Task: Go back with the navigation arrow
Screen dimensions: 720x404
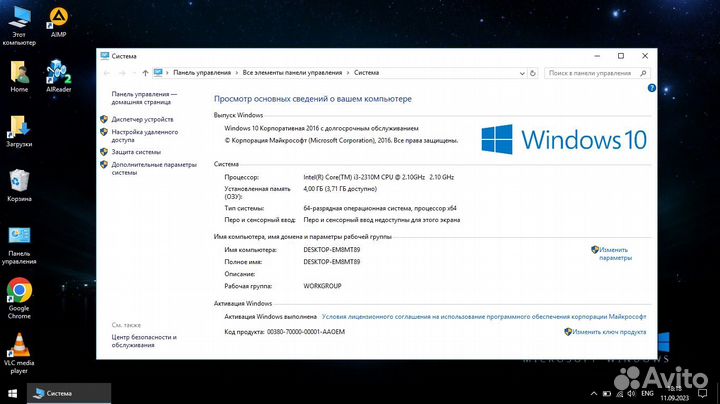Action: [x=107, y=73]
